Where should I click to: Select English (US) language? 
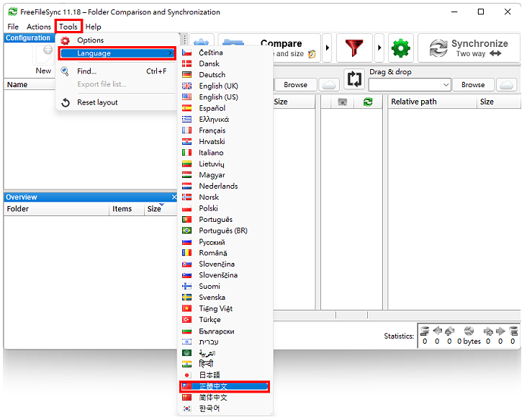pyautogui.click(x=225, y=97)
